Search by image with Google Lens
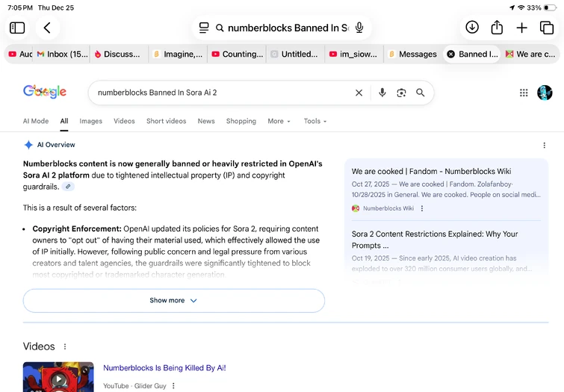This screenshot has width=564, height=392. [x=401, y=93]
